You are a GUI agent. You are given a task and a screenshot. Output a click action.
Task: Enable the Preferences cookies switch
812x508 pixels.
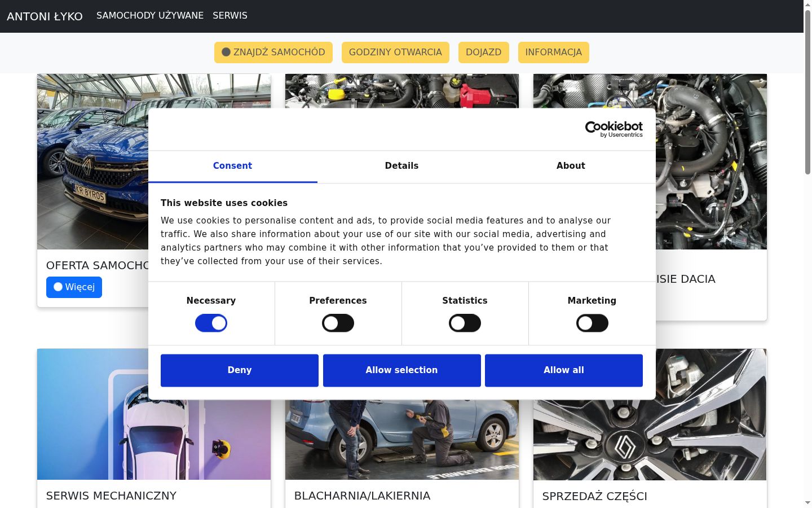point(338,323)
